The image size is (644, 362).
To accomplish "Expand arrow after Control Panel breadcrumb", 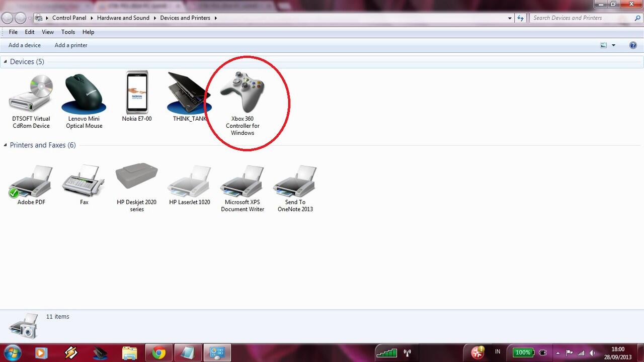I will coord(92,18).
